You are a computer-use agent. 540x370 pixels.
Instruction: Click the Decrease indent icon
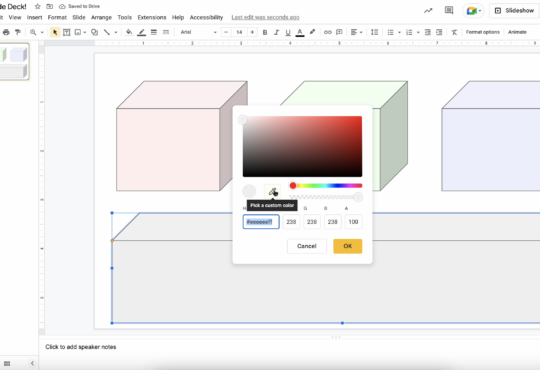pos(427,32)
